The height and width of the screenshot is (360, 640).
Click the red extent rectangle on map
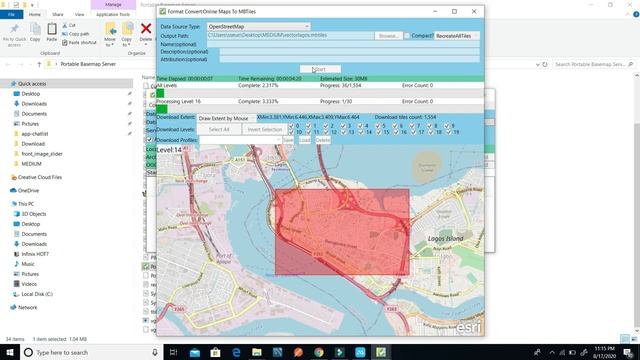click(x=342, y=232)
